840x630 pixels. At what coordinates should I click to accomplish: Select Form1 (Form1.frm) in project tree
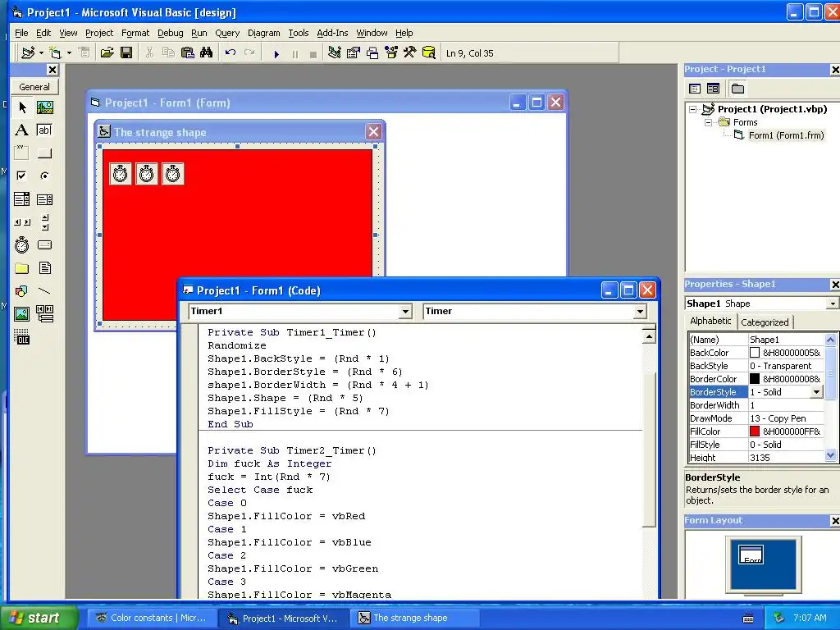tap(786, 135)
